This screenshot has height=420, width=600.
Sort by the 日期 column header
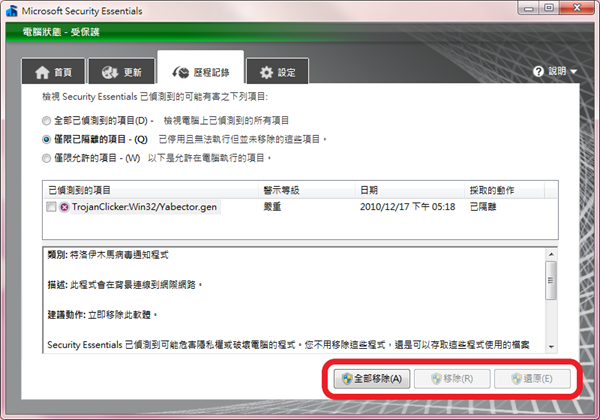coord(410,190)
